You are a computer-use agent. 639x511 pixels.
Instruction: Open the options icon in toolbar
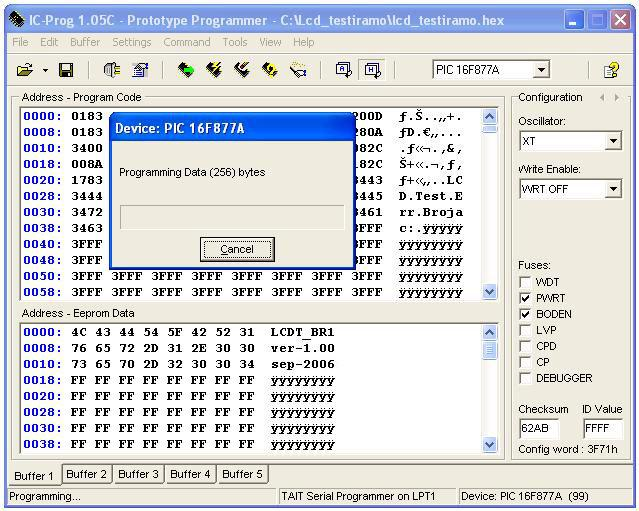[x=140, y=70]
